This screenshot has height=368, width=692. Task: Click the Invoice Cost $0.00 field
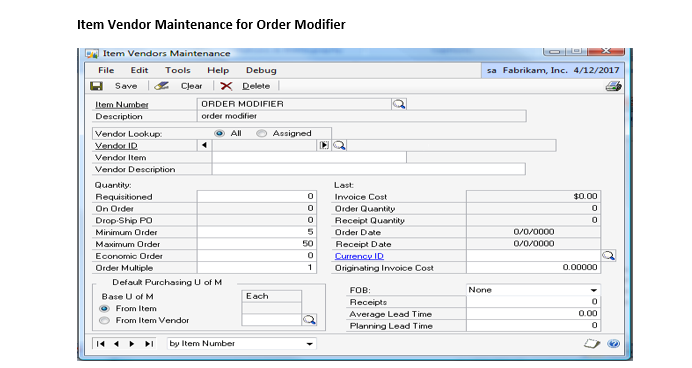tap(533, 196)
